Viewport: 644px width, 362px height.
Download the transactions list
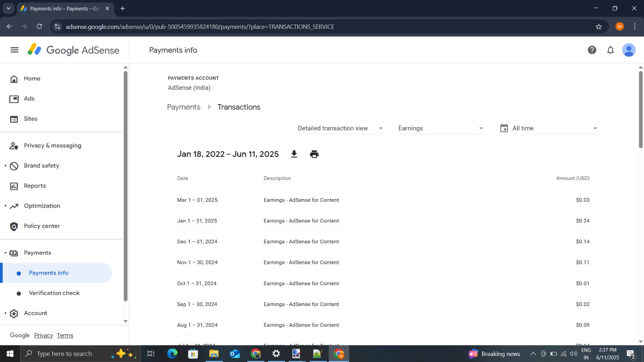[294, 154]
